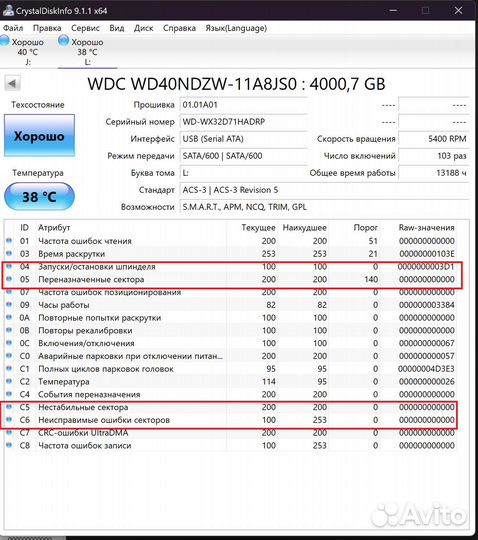Screen dimensions: 478x540
Task: Click status dot for attribute 05
Action: [9, 279]
